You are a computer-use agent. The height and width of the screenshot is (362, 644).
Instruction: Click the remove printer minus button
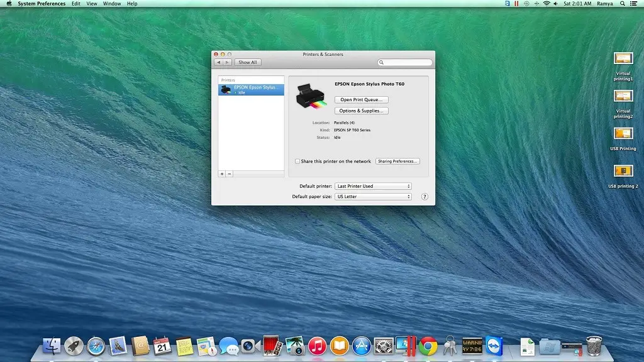pos(230,173)
